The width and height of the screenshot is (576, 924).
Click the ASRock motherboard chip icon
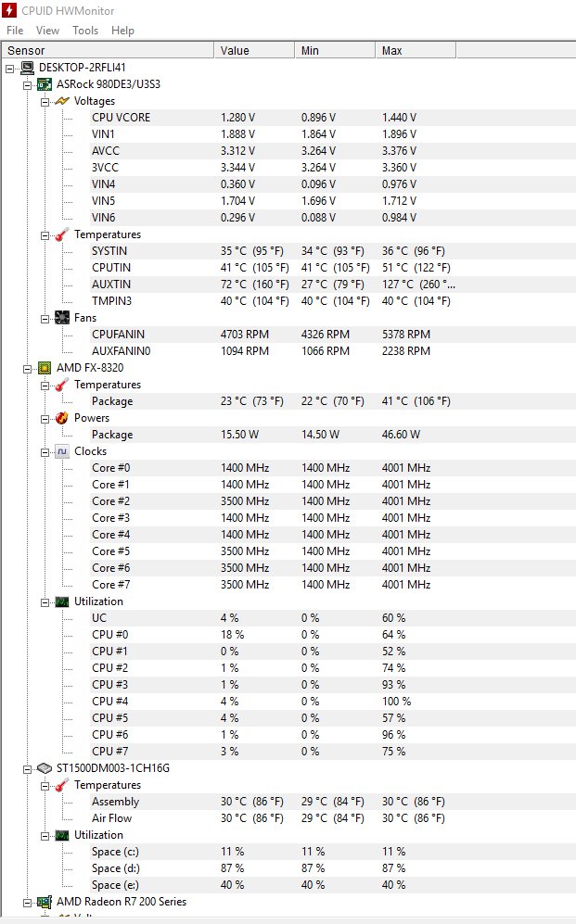(x=44, y=84)
